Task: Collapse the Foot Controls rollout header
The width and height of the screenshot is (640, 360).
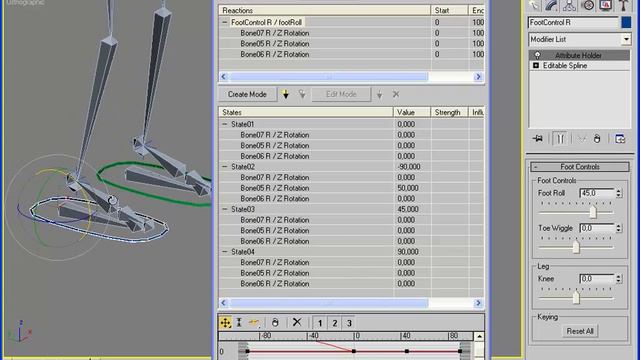Action: (x=580, y=167)
